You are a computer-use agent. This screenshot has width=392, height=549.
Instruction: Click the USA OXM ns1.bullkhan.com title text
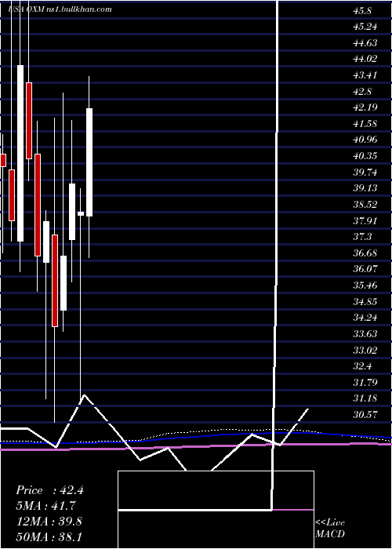click(x=60, y=9)
